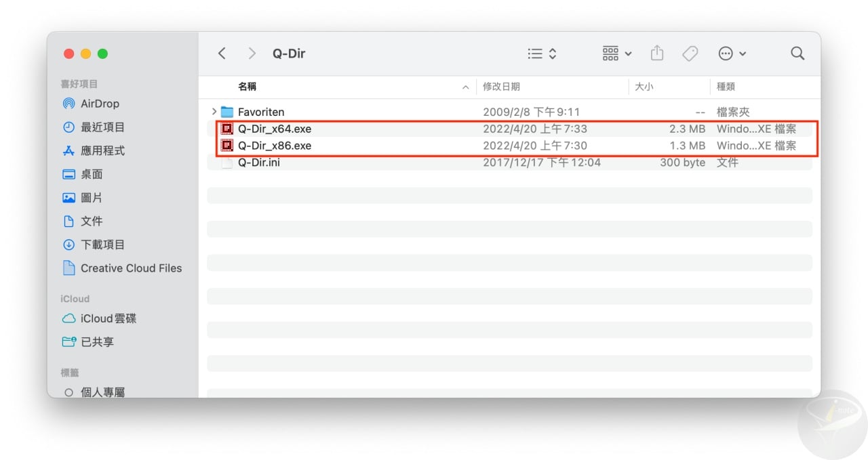Click the 個人專屬 tag circle
The width and height of the screenshot is (868, 460).
point(68,392)
